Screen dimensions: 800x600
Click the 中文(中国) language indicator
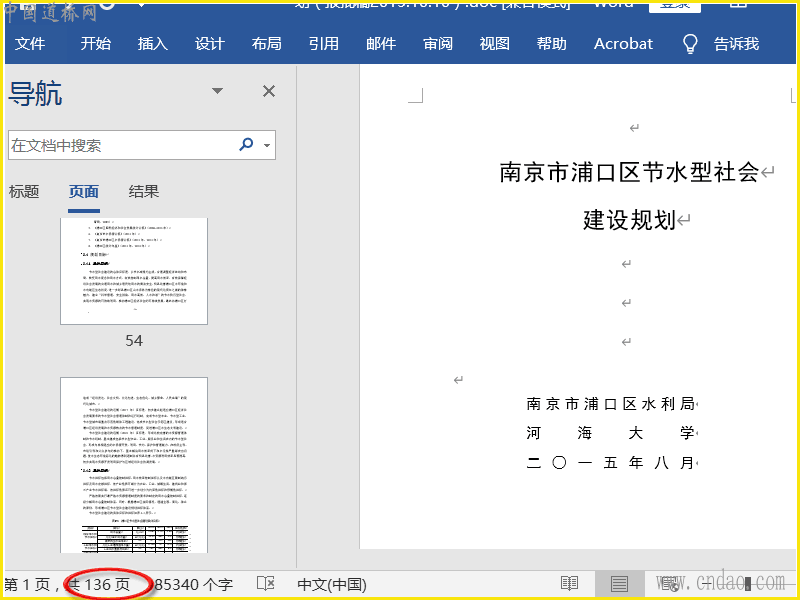click(x=332, y=585)
